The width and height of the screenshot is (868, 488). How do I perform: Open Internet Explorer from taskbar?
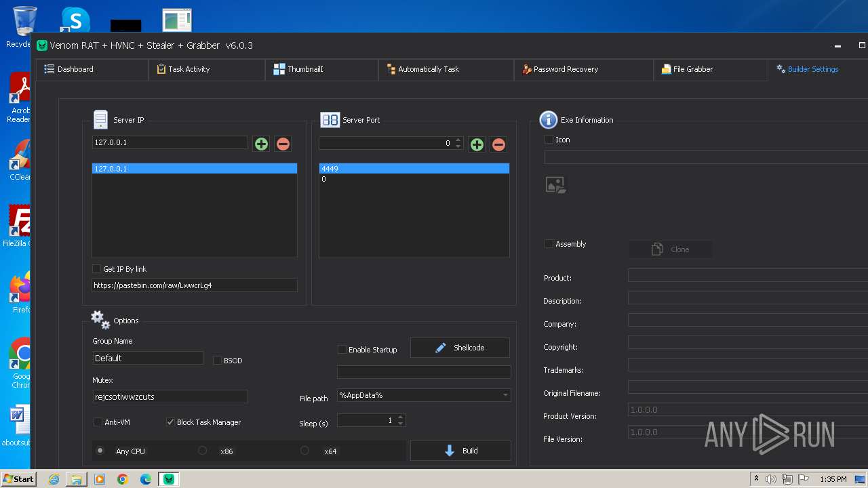(54, 479)
